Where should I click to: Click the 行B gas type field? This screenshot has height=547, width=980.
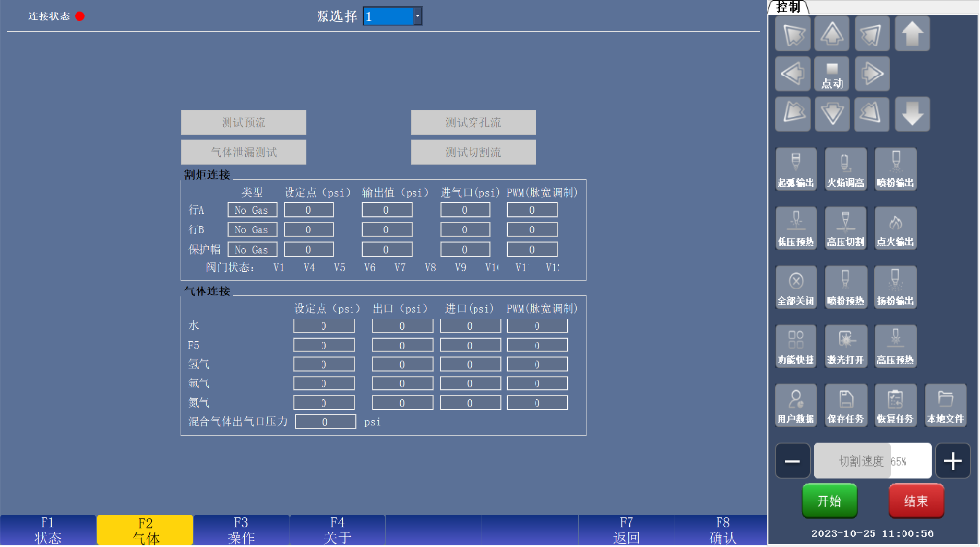click(x=252, y=229)
